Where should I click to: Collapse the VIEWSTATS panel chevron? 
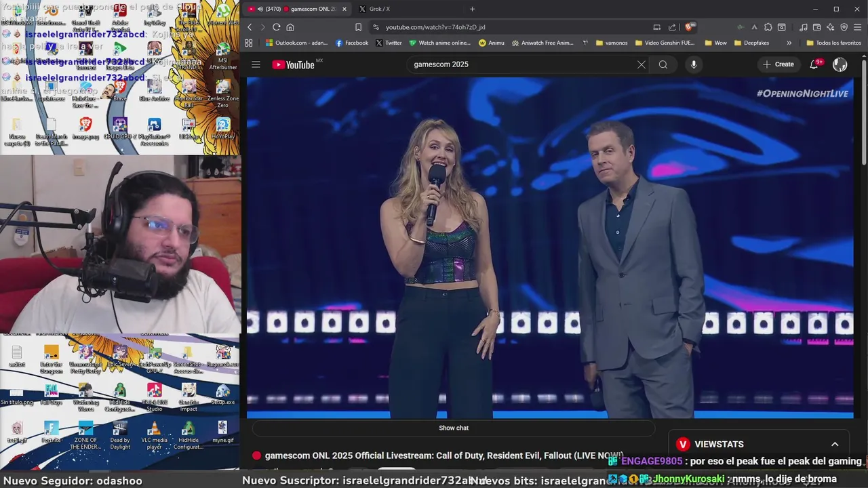(835, 444)
